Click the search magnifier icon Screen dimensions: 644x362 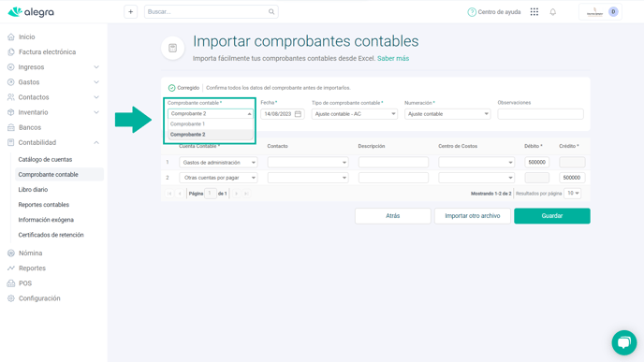pos(271,12)
